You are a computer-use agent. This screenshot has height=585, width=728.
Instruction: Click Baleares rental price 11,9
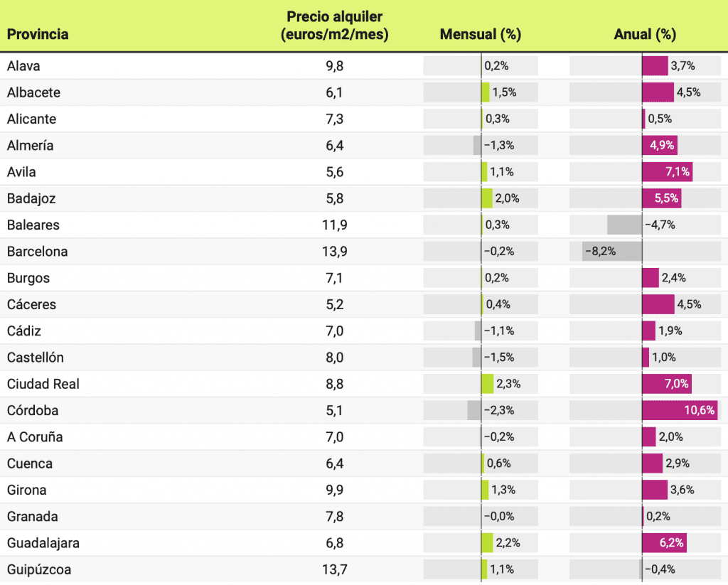(334, 225)
